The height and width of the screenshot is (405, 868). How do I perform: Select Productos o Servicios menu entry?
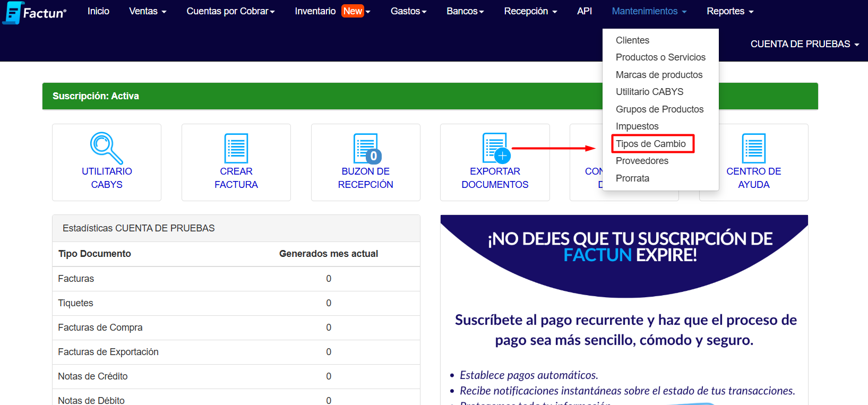(x=660, y=57)
